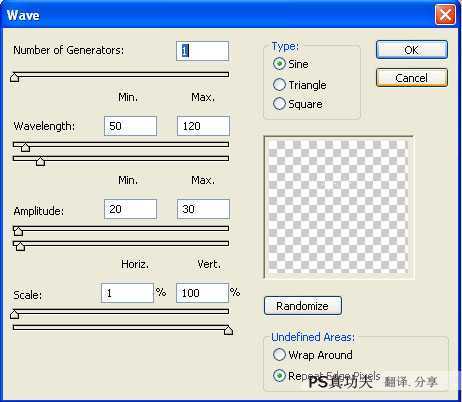Click the Randomize button

(x=303, y=306)
